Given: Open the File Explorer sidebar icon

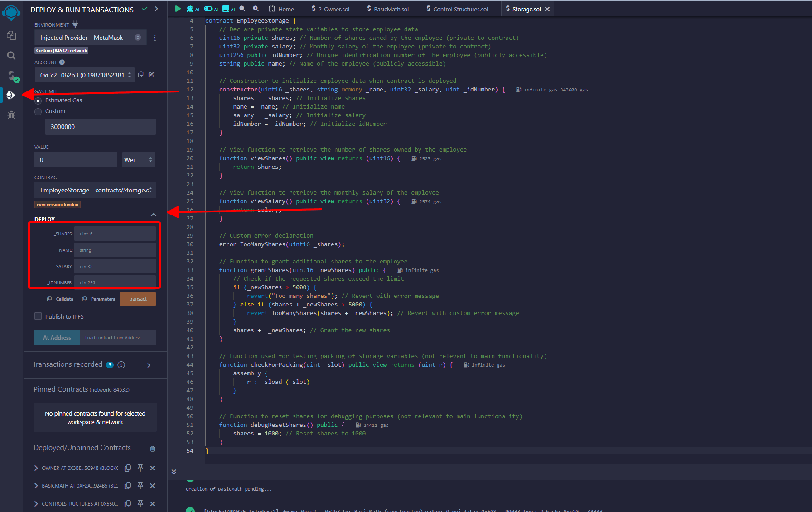Looking at the screenshot, I should click(x=11, y=35).
